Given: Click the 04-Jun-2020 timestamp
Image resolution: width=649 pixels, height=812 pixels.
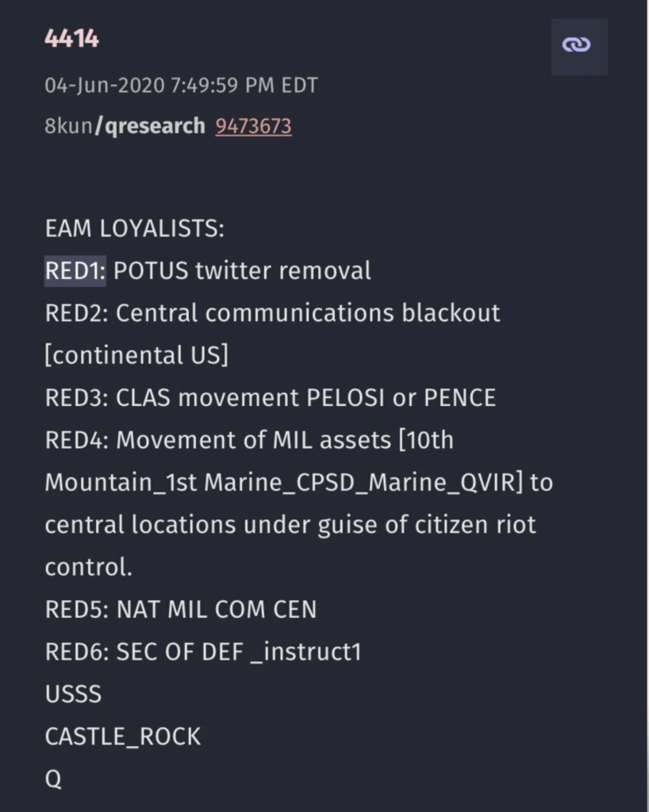Looking at the screenshot, I should (x=181, y=86).
